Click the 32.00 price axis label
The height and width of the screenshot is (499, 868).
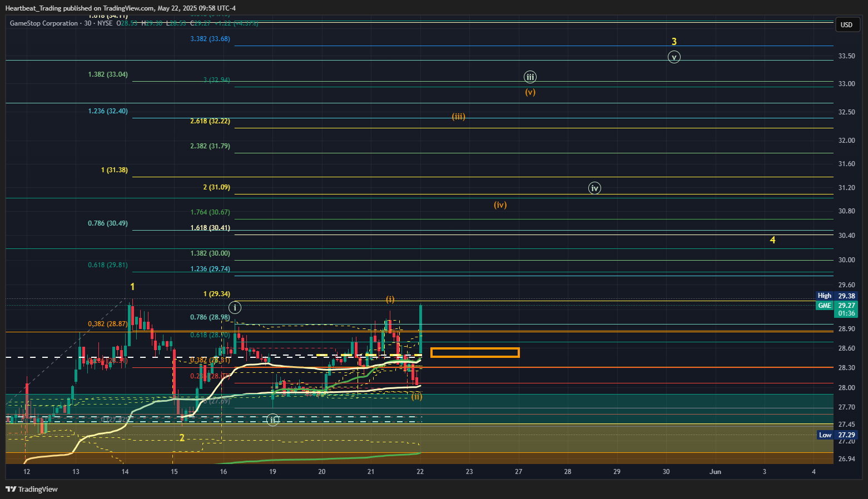(846, 141)
